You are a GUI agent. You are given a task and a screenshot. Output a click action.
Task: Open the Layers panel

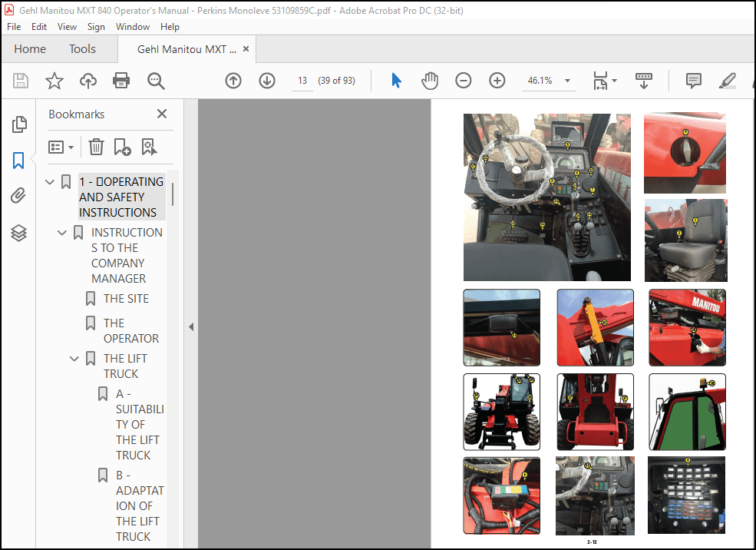click(19, 233)
